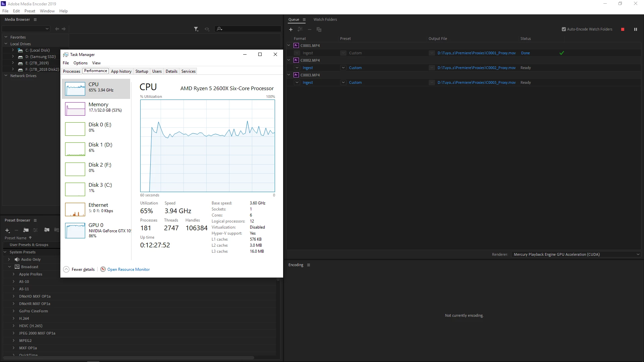Open the App history tab in Task Manager
This screenshot has width=644, height=362.
pos(121,71)
